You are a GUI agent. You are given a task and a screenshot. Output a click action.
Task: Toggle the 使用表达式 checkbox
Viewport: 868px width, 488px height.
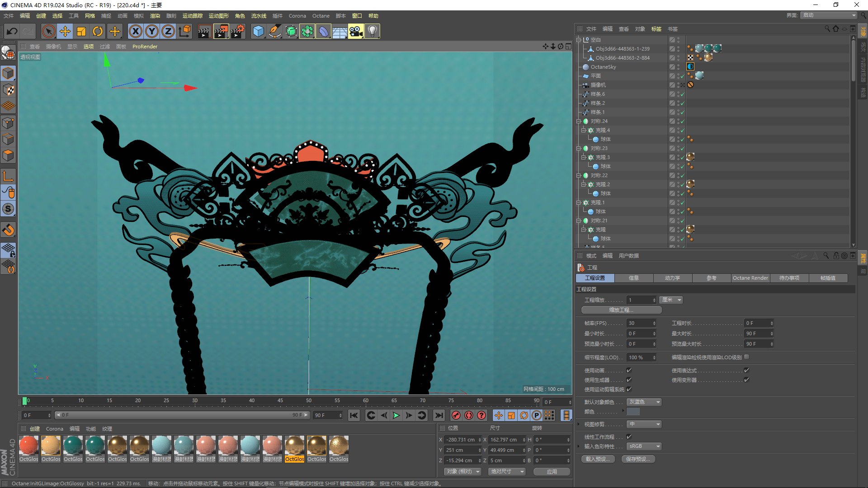point(746,370)
